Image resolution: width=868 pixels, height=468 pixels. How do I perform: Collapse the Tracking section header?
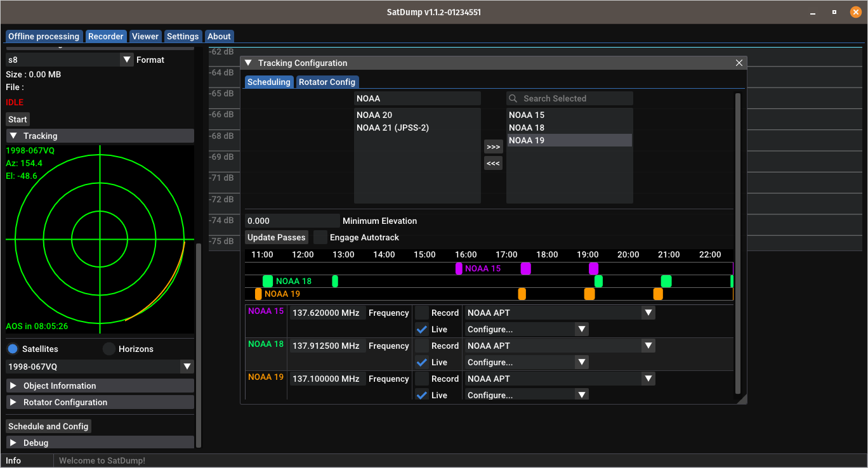100,136
